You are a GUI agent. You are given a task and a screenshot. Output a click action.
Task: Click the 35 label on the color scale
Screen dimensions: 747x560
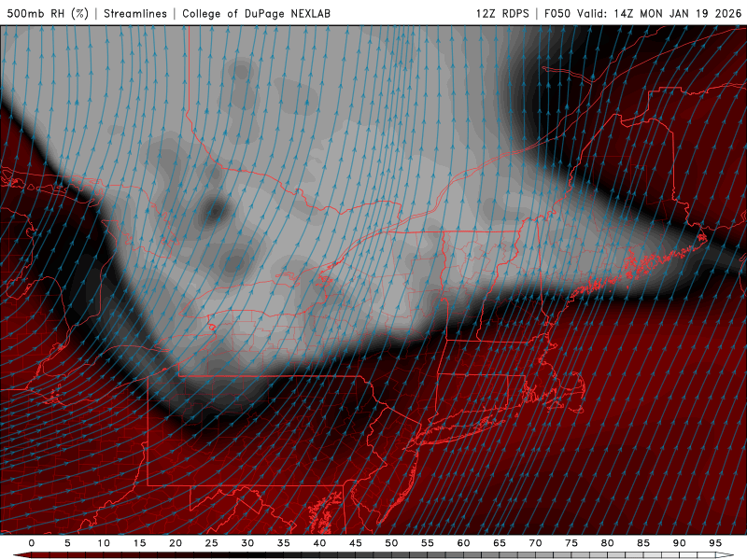click(x=284, y=543)
